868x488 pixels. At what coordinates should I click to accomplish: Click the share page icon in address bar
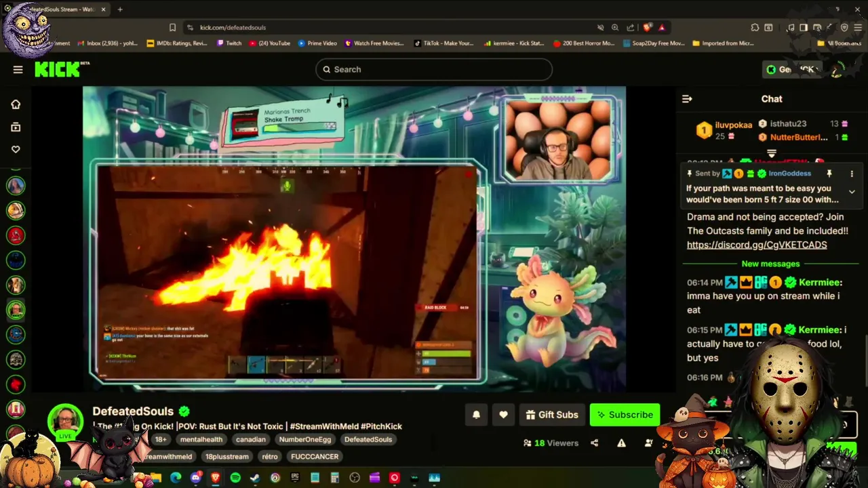(631, 27)
